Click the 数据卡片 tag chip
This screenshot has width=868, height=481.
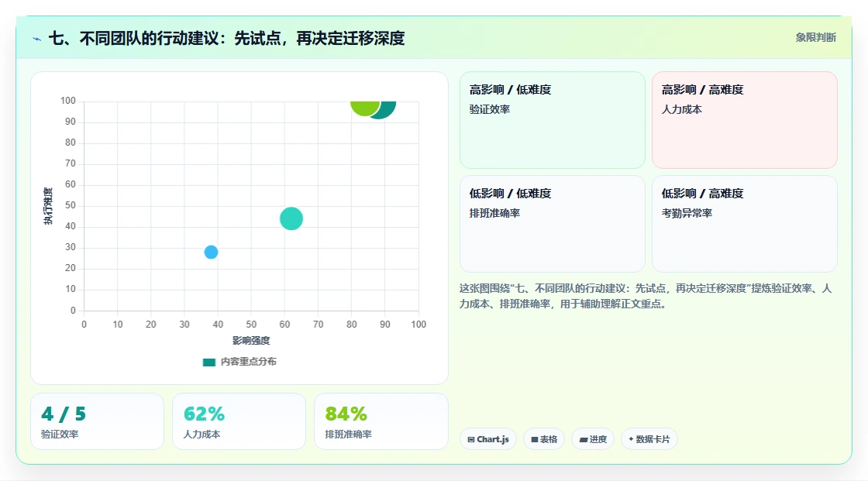pyautogui.click(x=649, y=439)
